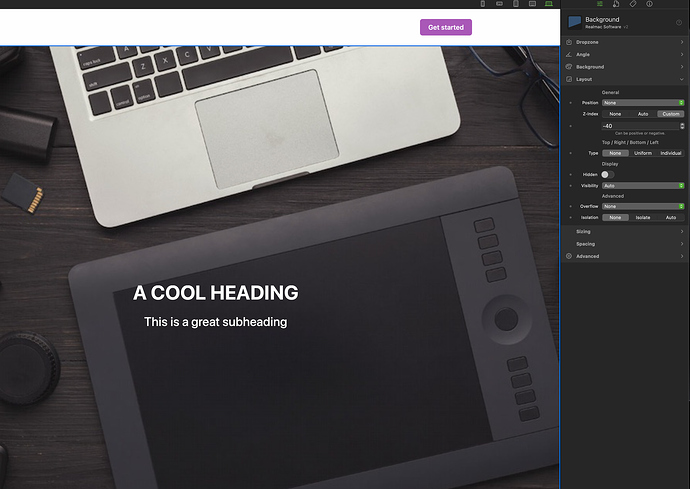Select the small phone breakpoint icon

(482, 4)
